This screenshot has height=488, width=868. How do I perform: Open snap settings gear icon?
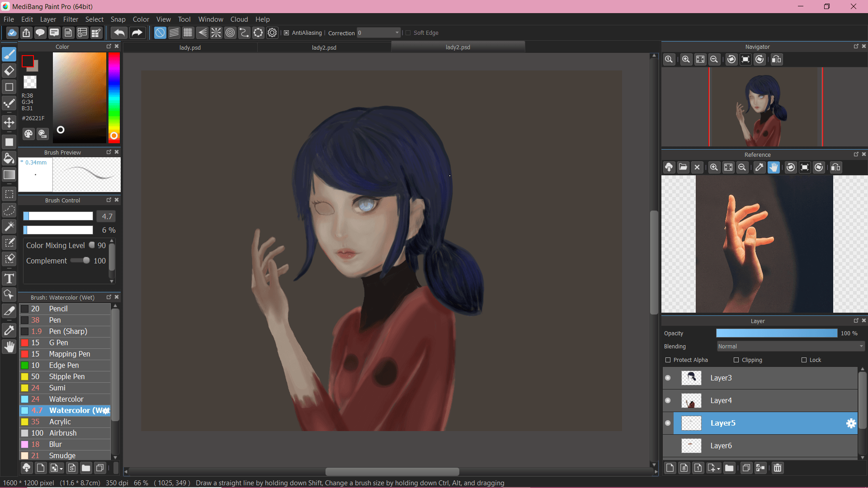click(x=272, y=33)
